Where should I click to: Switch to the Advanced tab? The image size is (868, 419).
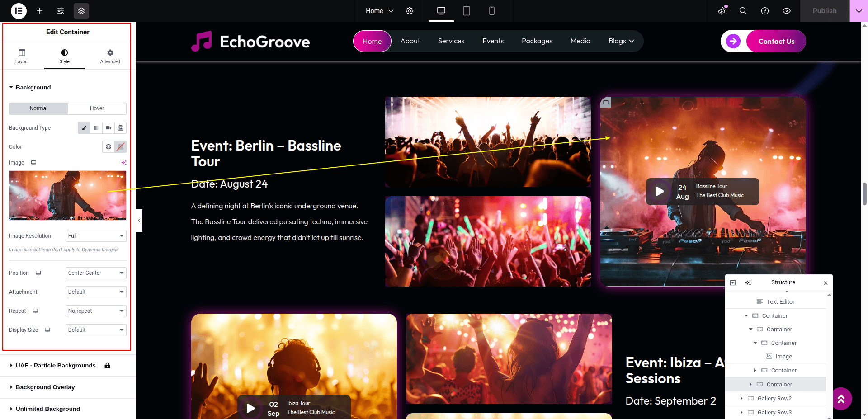coord(110,56)
